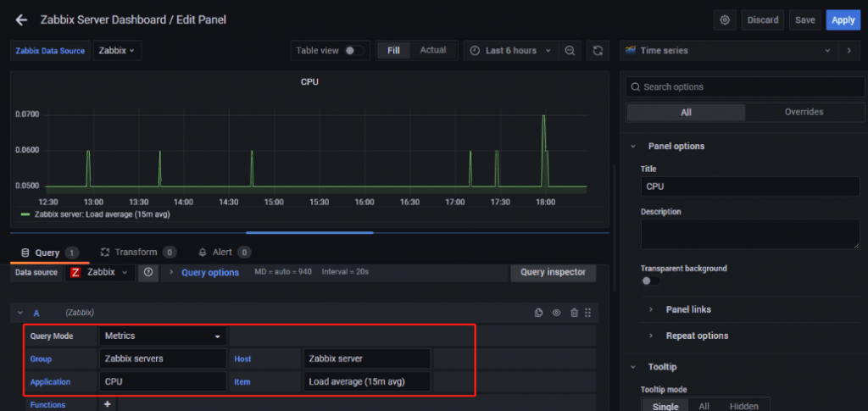Collapse options pane with right chevron
Viewport: 868px width, 411px height.
(x=849, y=50)
